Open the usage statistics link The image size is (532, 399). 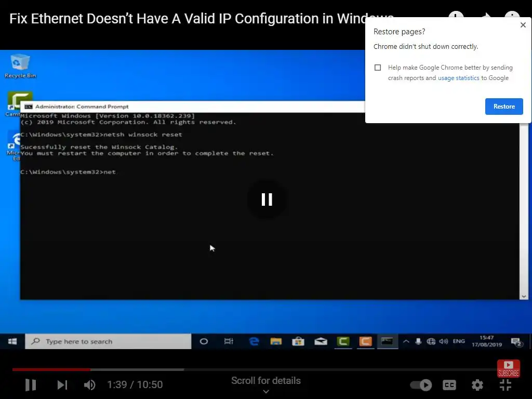pos(458,78)
